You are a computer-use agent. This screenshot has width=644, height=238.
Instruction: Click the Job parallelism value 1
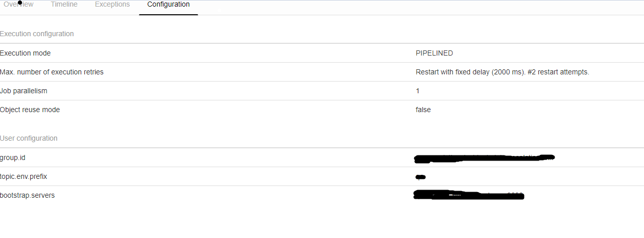418,91
